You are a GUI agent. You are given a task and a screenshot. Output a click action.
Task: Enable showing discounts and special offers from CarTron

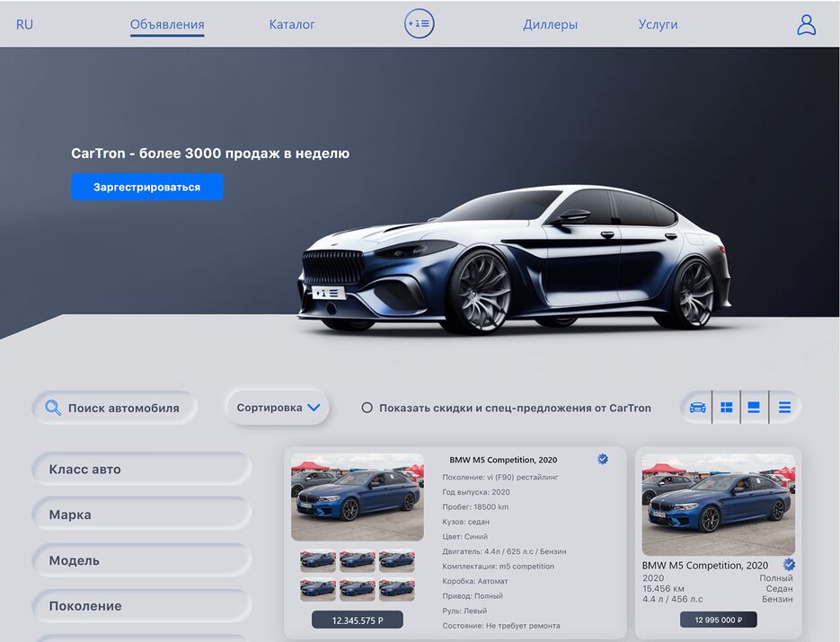click(367, 408)
